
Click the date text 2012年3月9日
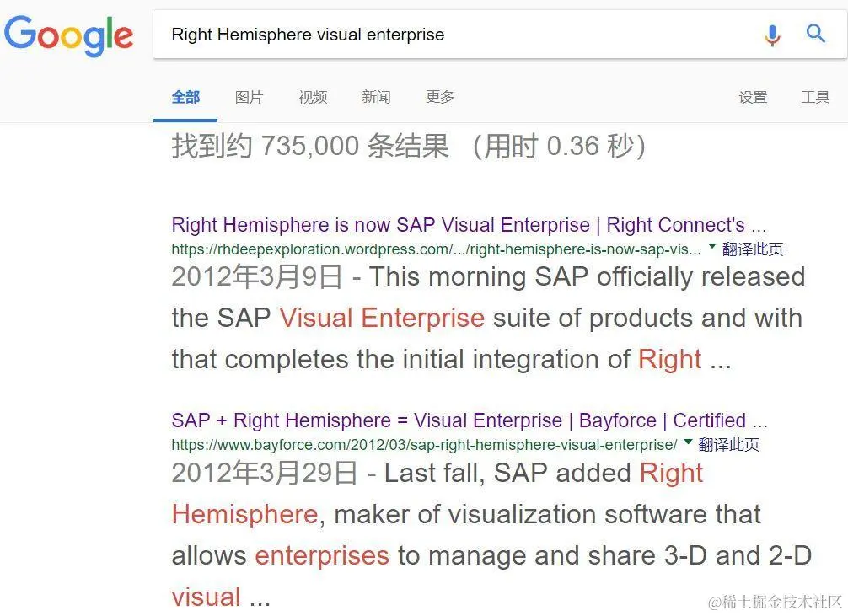257,277
